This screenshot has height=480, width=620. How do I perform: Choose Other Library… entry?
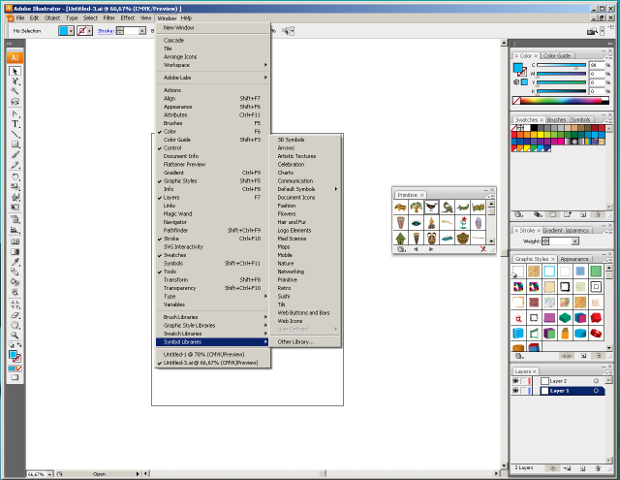click(x=305, y=342)
